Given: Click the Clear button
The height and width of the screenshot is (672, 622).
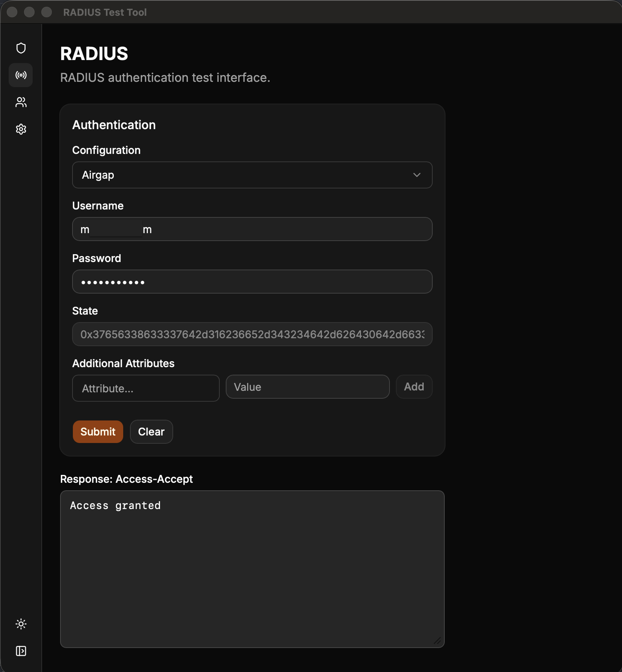Looking at the screenshot, I should [151, 432].
